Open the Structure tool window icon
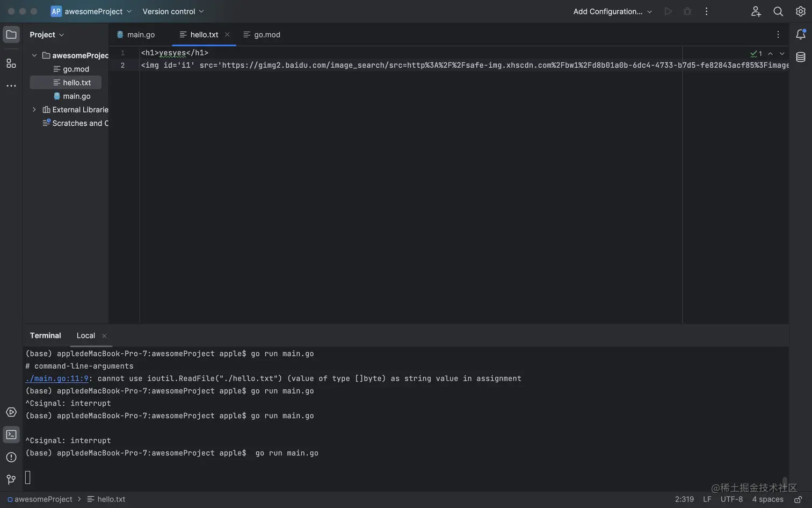This screenshot has height=508, width=812. point(11,63)
